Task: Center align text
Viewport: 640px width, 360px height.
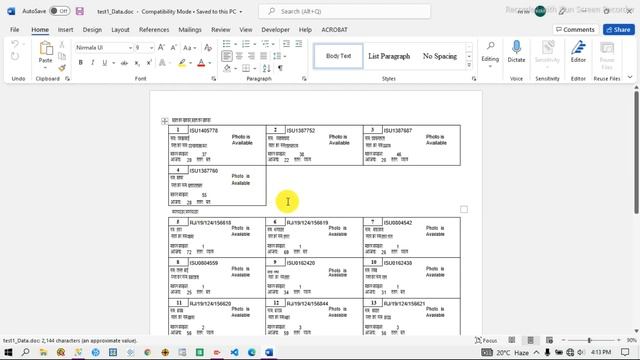Action: pyautogui.click(x=239, y=56)
